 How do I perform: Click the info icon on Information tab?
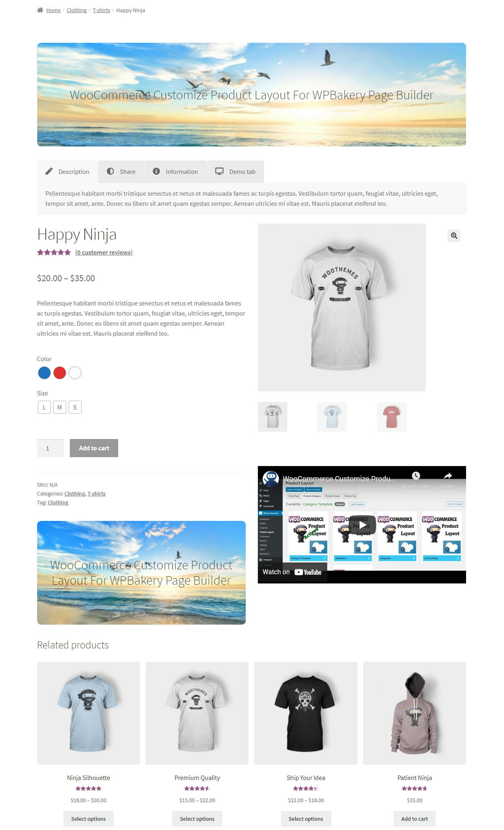tap(156, 171)
